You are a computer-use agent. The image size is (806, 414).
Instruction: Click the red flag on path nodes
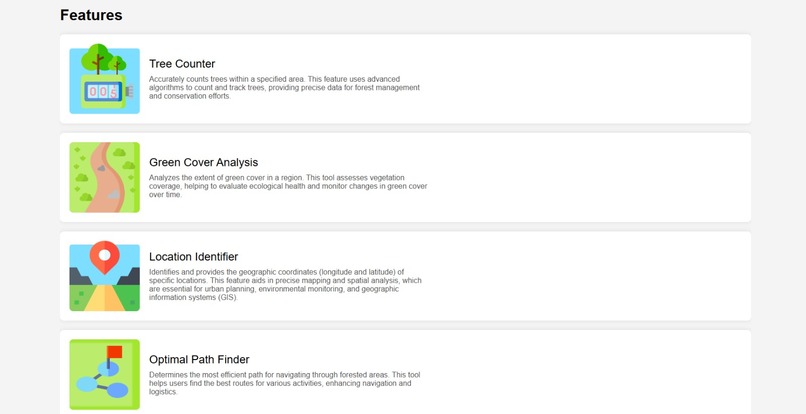(x=114, y=354)
